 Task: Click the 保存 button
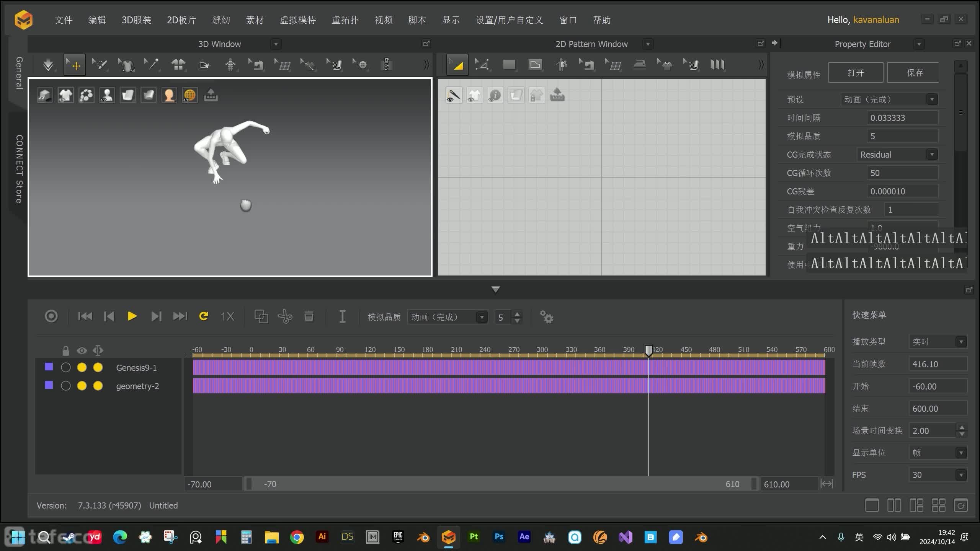913,72
